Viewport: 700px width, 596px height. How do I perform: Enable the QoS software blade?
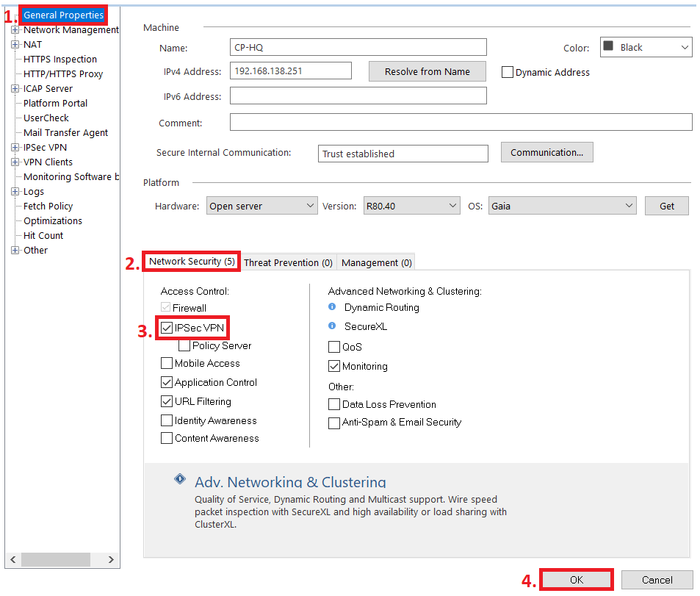[334, 347]
